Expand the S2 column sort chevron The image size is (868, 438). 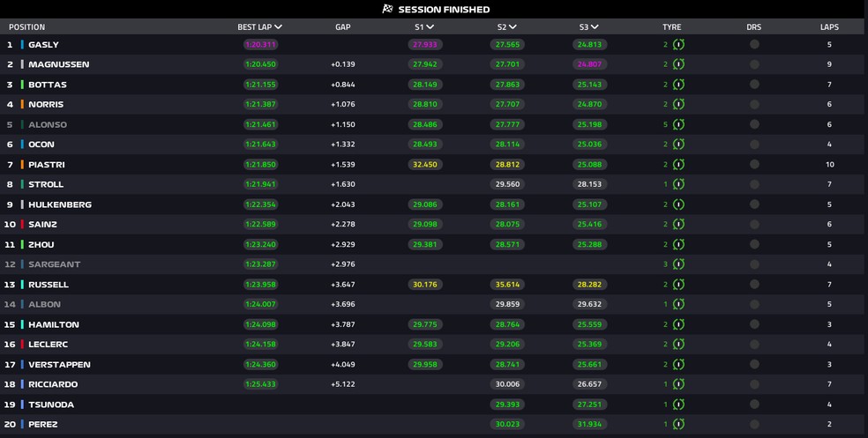coord(513,27)
